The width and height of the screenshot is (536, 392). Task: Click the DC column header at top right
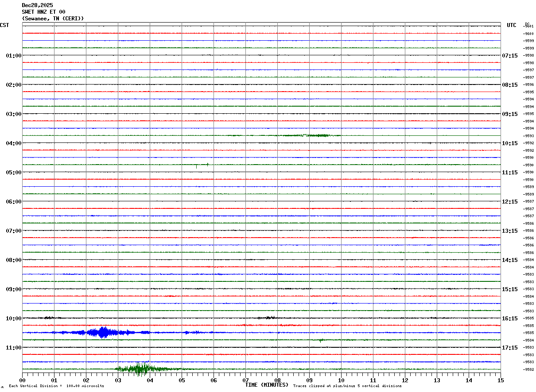527,23
